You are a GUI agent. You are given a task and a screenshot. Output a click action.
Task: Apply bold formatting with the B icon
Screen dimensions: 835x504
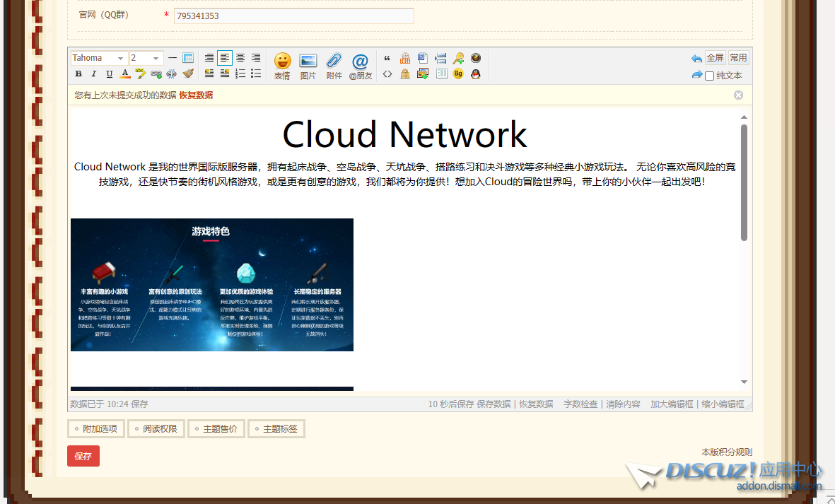(x=78, y=74)
